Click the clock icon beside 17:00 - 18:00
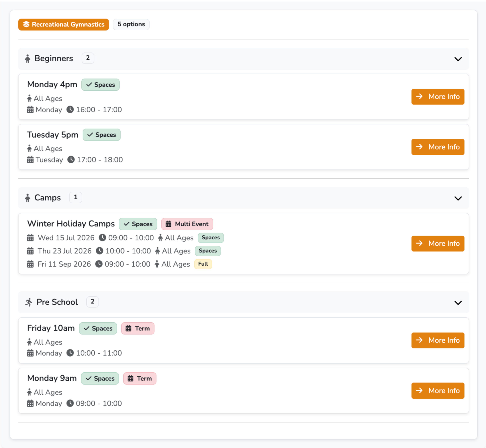Viewport: 486px width, 448px height. [71, 160]
